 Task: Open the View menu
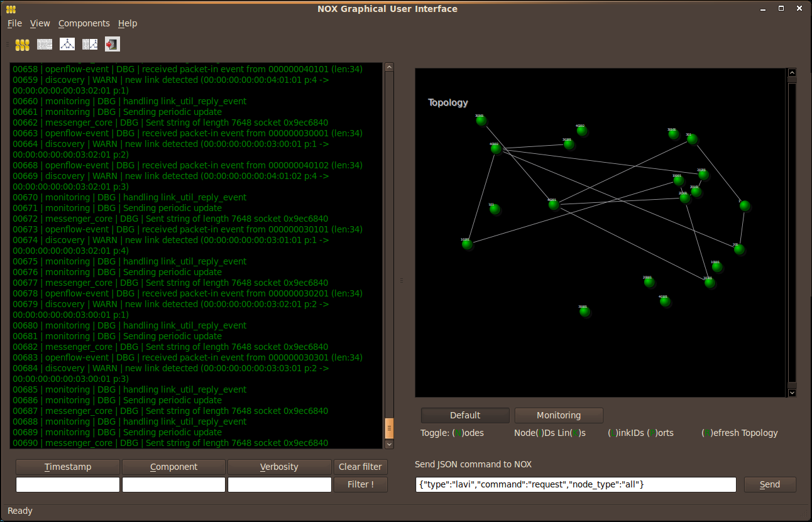(40, 23)
